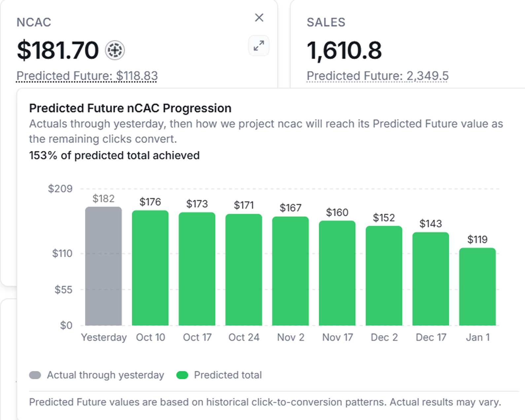The image size is (525, 420).
Task: Click the Predicted total legend label
Action: (x=228, y=375)
